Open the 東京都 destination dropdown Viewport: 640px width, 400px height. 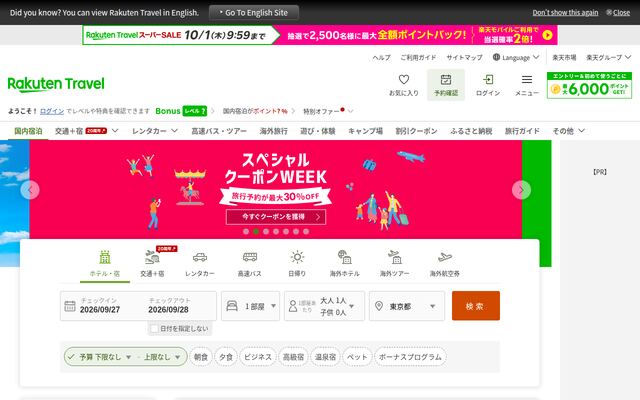pos(407,306)
